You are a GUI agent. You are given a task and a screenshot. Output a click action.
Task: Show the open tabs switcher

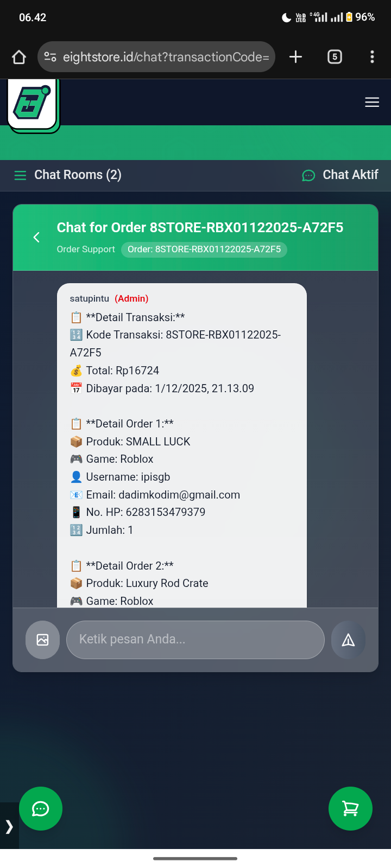tap(335, 57)
